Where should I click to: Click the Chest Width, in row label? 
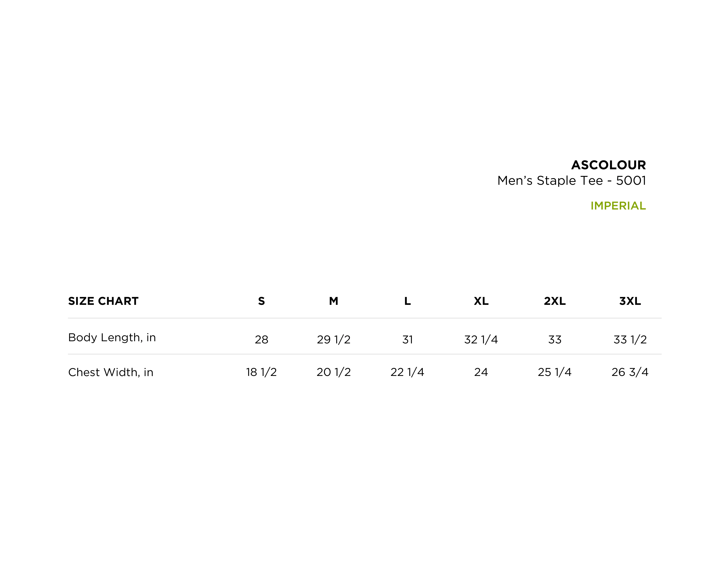111,373
